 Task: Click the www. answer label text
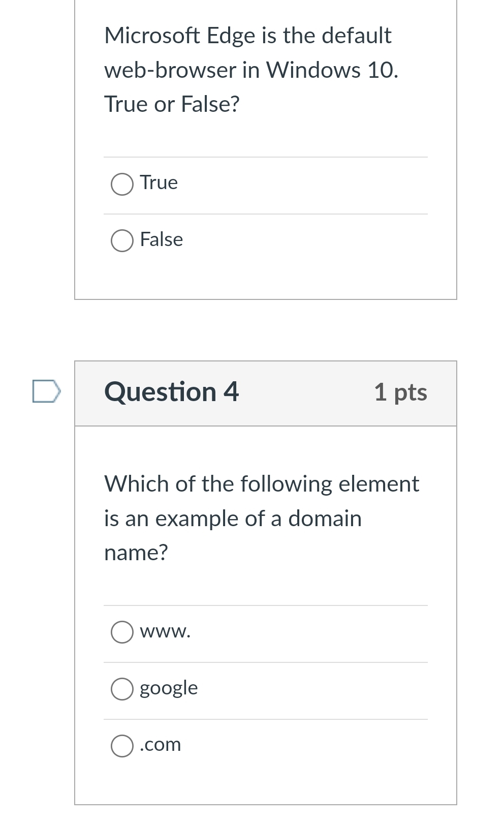point(166,631)
